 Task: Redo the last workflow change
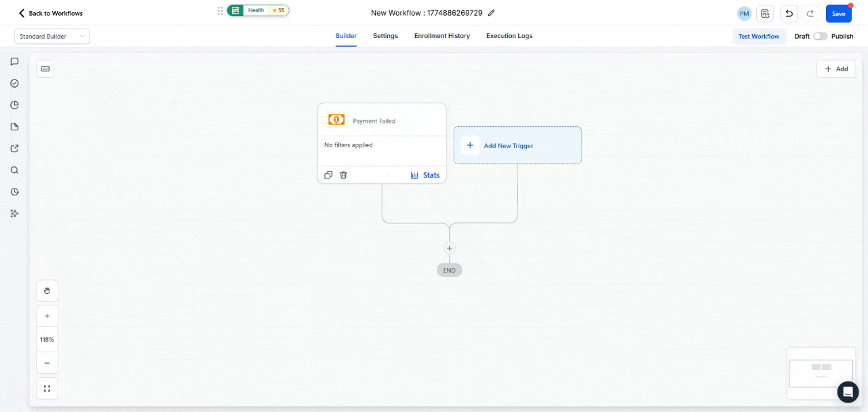(810, 14)
